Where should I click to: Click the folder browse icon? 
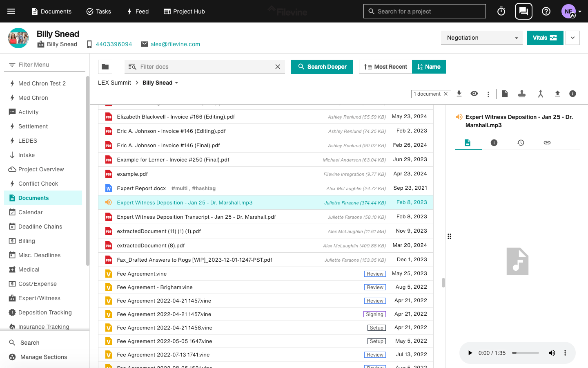[105, 67]
